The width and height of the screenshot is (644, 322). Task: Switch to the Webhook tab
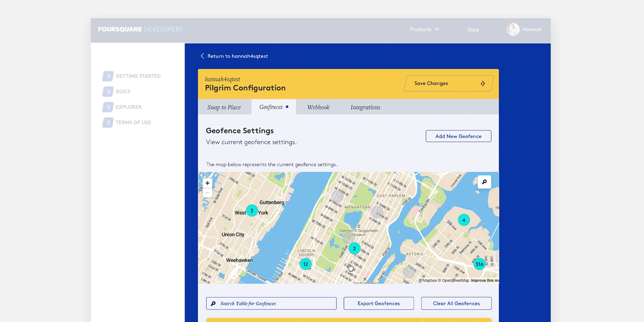click(318, 107)
